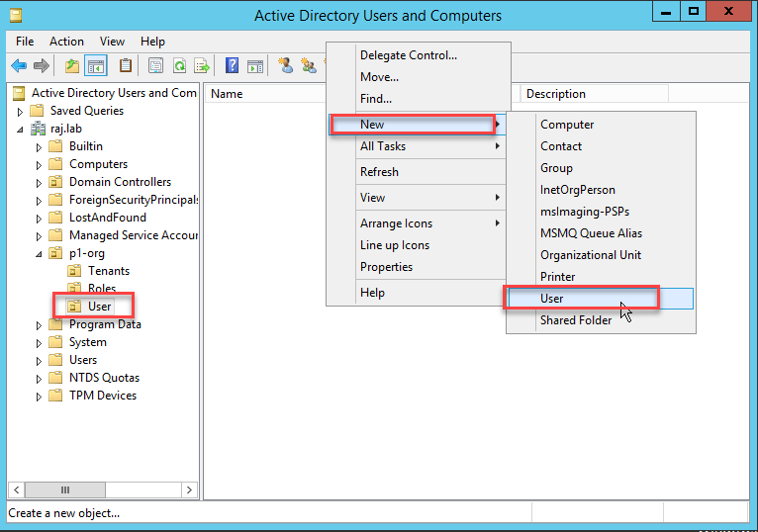Viewport: 758px width, 532px height.
Task: Toggle the Show/Hide Action Pane icon
Action: 255,65
